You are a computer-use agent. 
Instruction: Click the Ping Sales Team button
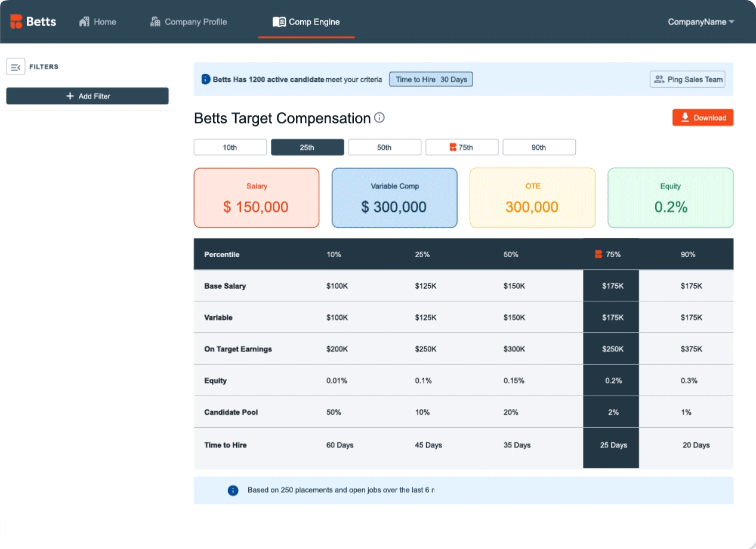(x=687, y=79)
